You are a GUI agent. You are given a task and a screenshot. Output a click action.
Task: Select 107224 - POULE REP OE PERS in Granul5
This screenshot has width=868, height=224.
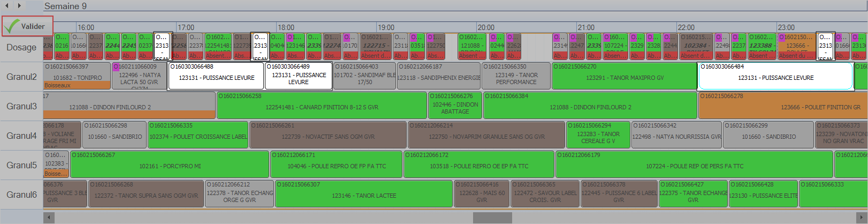click(695, 165)
